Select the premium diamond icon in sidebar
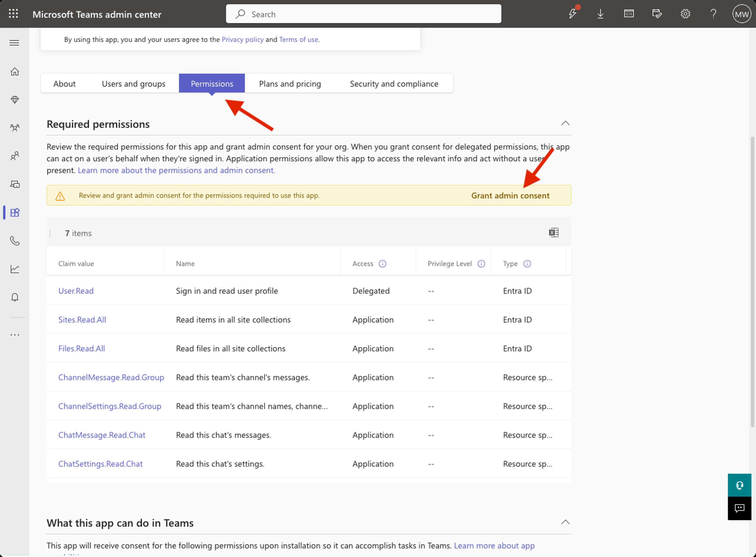756x557 pixels. [x=15, y=99]
